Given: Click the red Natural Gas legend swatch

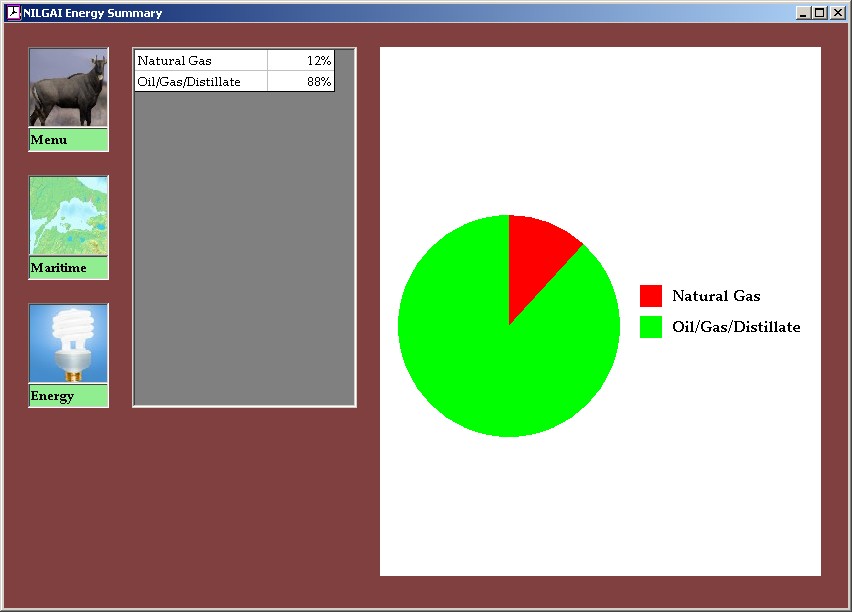Looking at the screenshot, I should click(651, 296).
